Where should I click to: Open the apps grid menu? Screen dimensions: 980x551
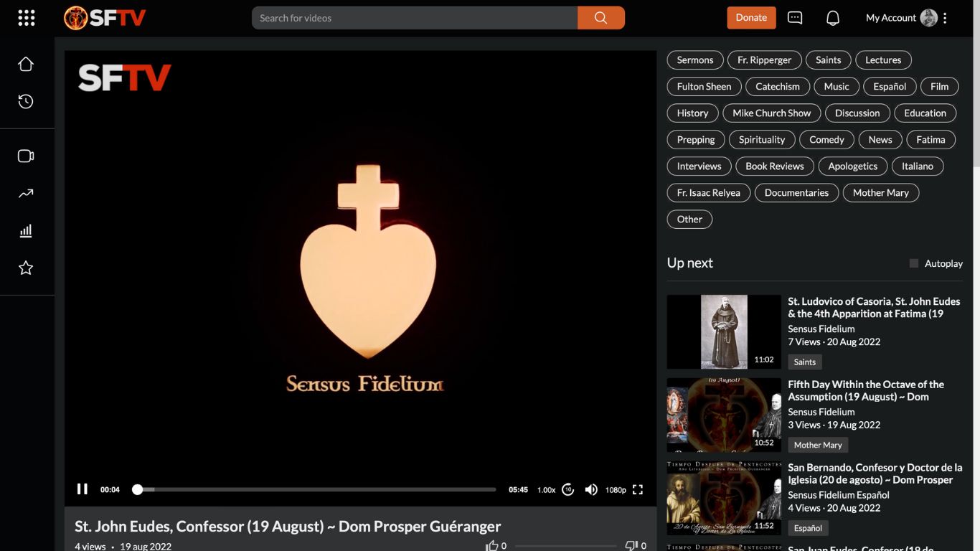point(27,18)
